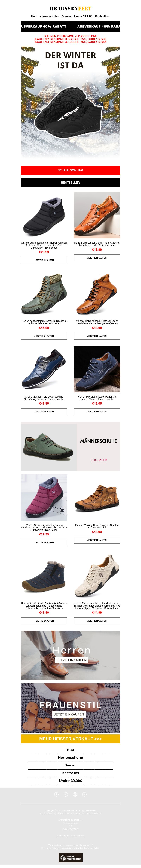
Task: Click JETZT EINKAUFEN on the Herren banner
Action: tap(72, 660)
